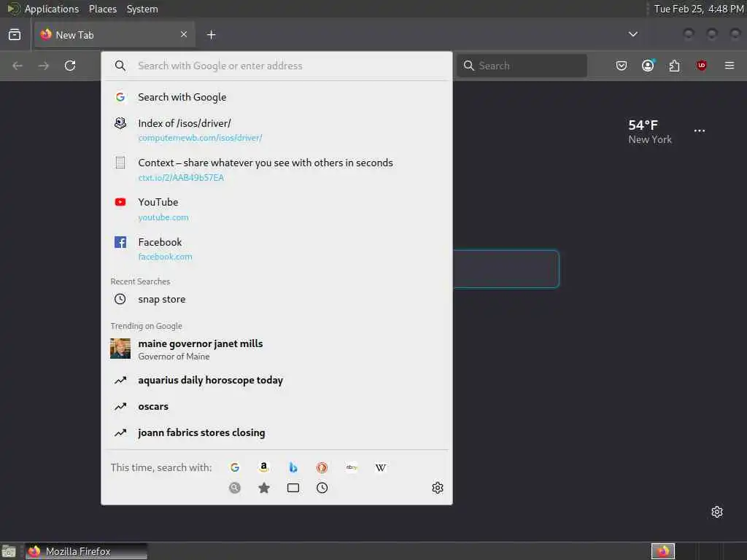Go forward with the forward arrow

click(44, 66)
